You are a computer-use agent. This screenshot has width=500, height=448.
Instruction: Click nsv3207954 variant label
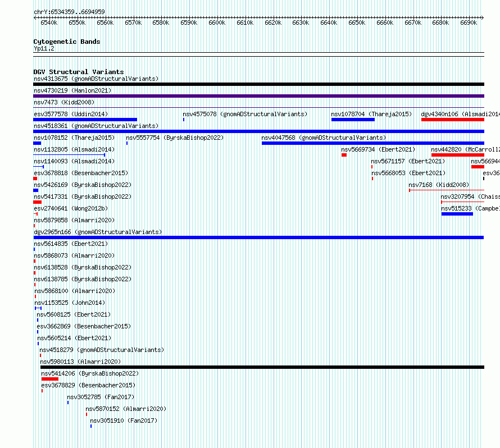pos(470,196)
